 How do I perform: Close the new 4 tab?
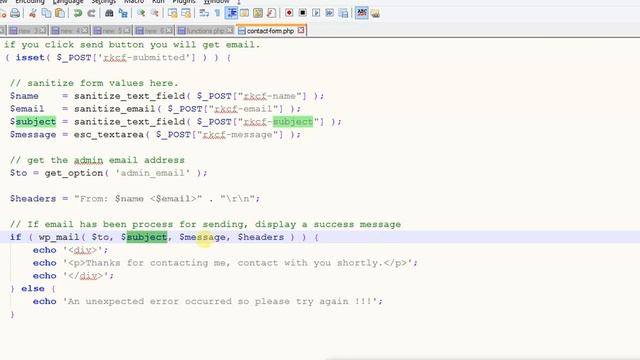[84, 31]
